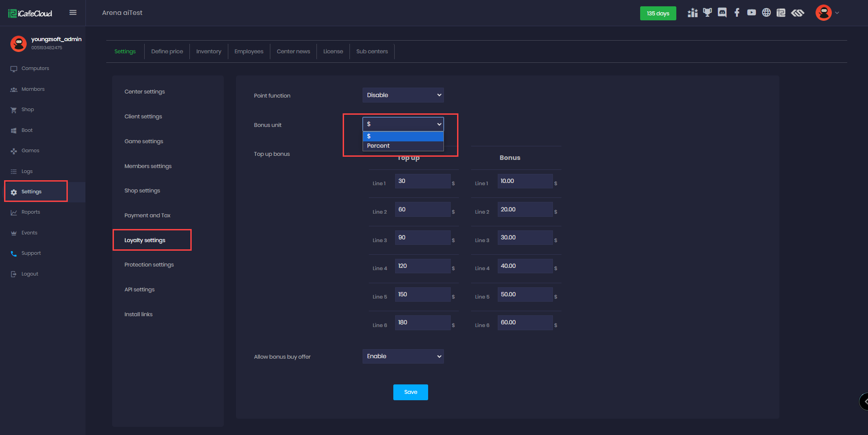
Task: Open the Point function dropdown
Action: point(403,95)
